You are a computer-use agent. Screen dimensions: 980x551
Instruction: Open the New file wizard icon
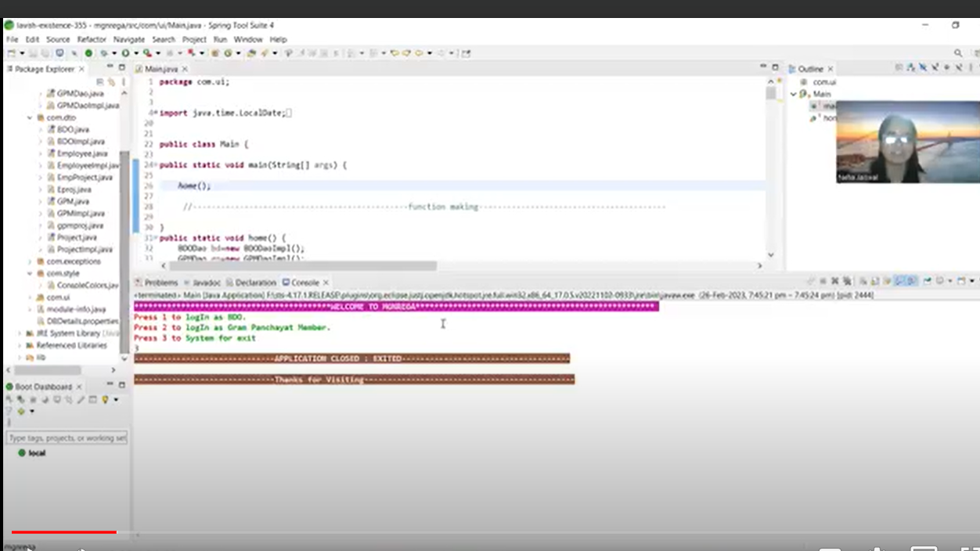tap(12, 53)
